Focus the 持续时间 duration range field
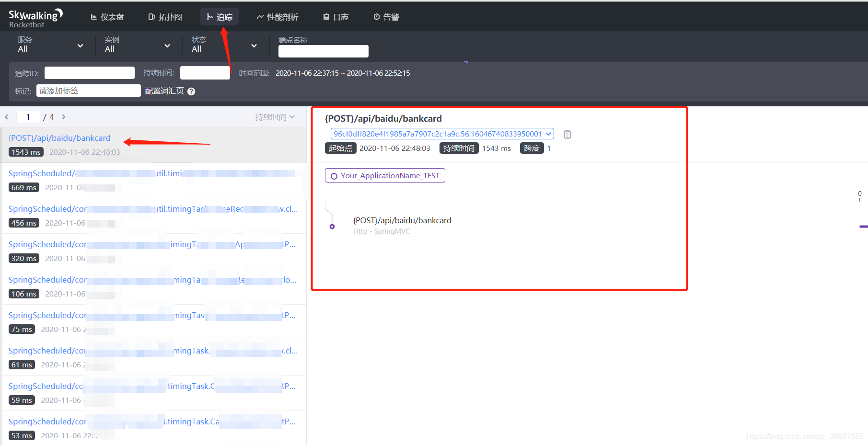The image size is (868, 445). (205, 73)
